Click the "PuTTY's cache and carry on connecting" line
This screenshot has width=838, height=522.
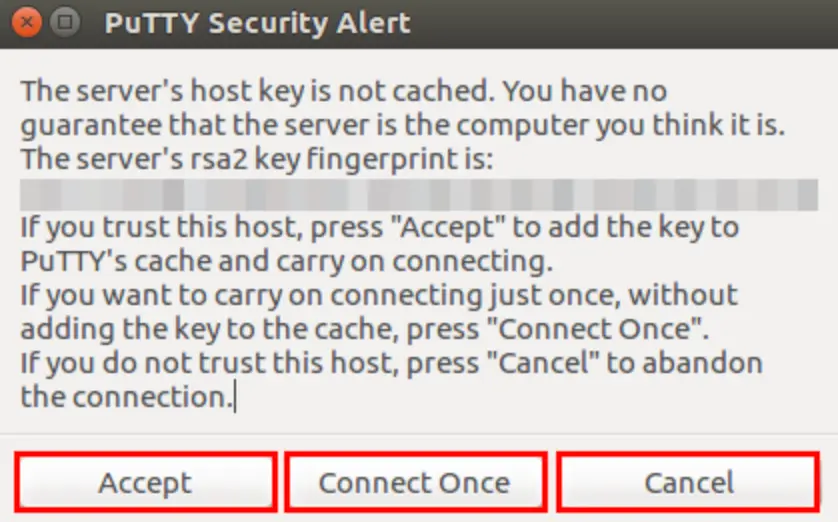point(286,261)
